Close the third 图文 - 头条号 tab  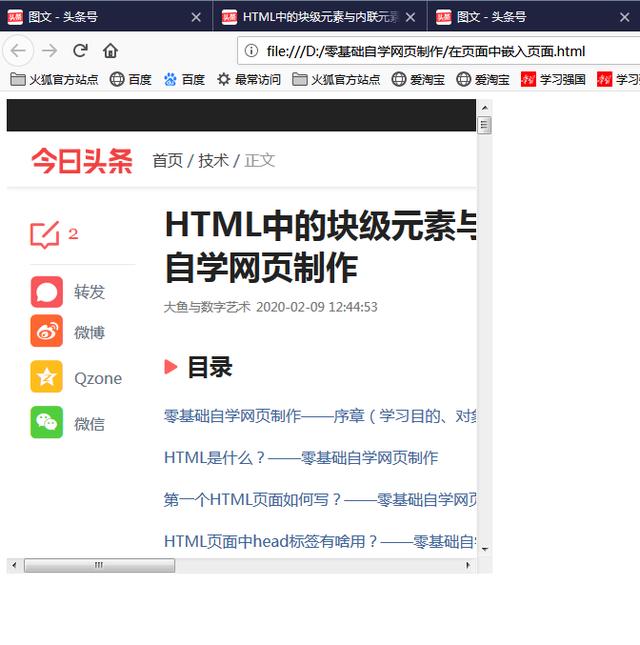624,17
